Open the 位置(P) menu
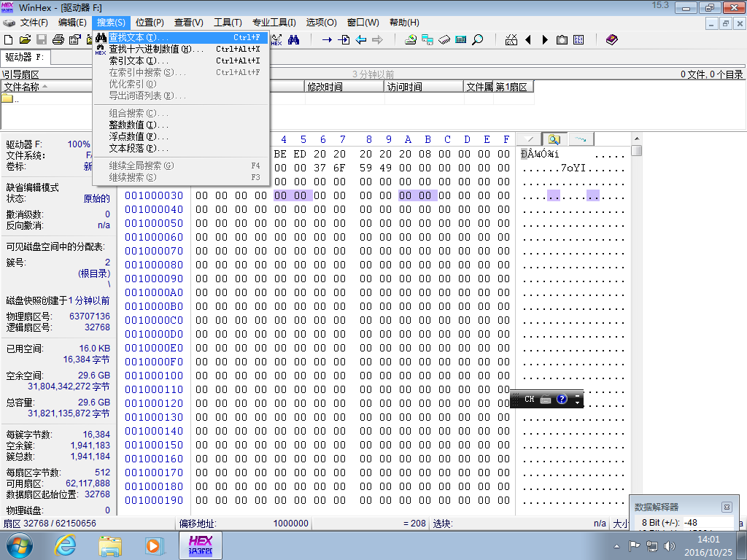Image resolution: width=747 pixels, height=560 pixels. pos(150,23)
